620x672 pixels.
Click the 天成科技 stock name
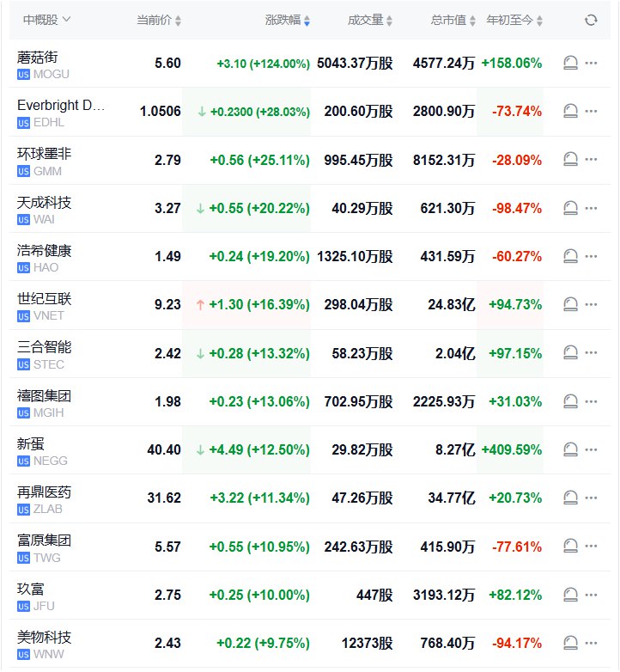pyautogui.click(x=44, y=202)
